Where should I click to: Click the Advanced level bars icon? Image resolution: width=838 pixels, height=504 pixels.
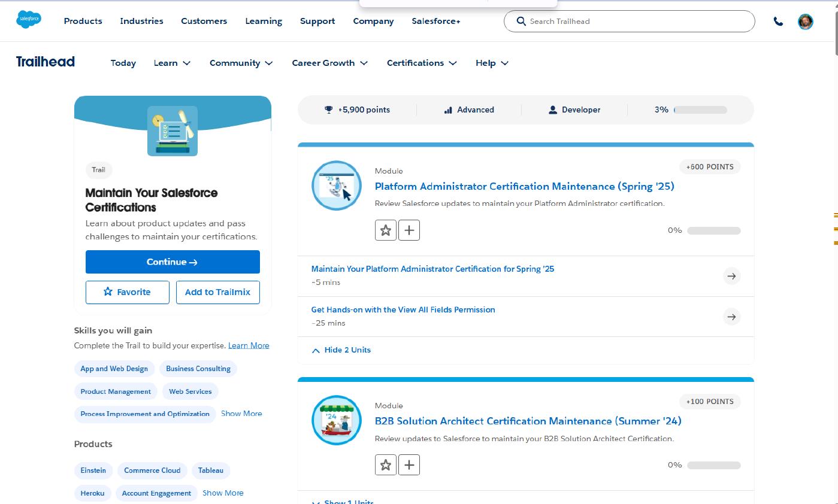[x=447, y=110]
